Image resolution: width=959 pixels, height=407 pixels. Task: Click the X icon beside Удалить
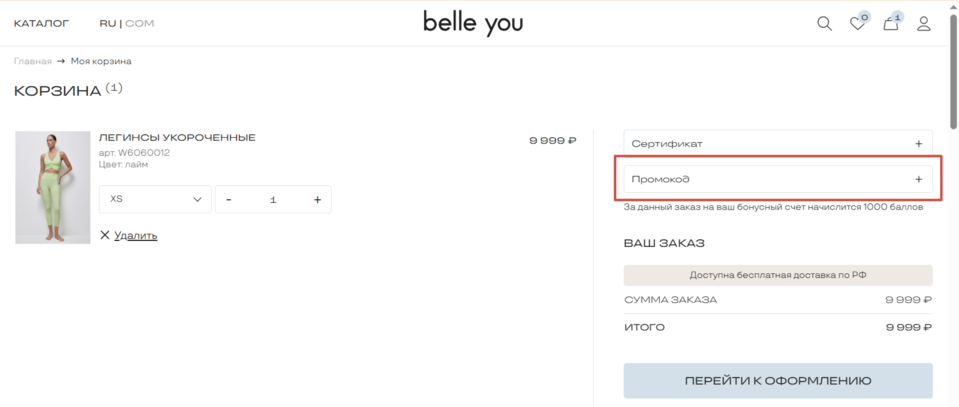(x=105, y=235)
